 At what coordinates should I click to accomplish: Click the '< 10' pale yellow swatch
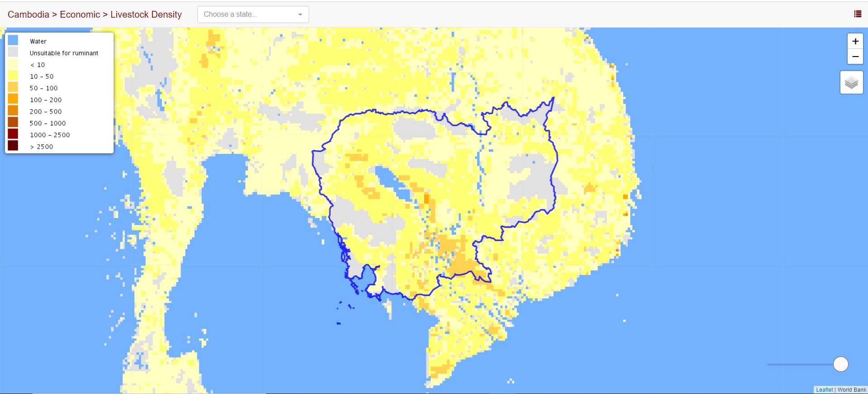click(13, 64)
